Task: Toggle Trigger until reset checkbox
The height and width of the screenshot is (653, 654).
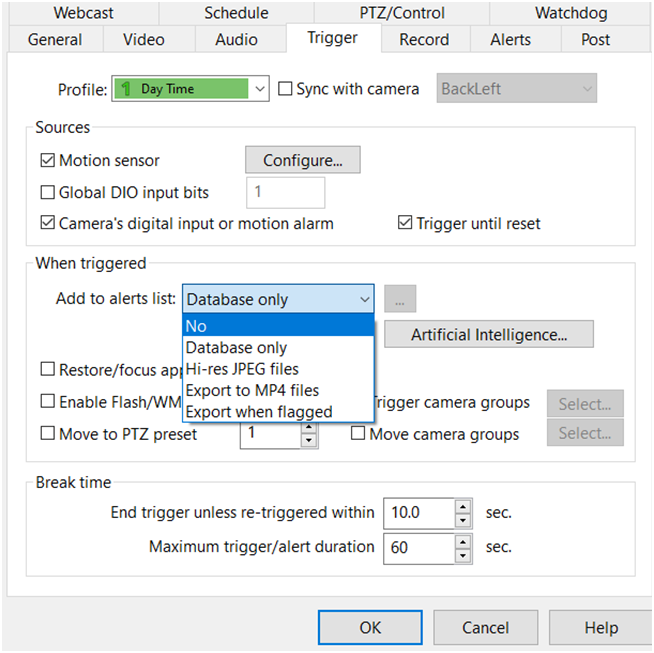Action: coord(405,223)
